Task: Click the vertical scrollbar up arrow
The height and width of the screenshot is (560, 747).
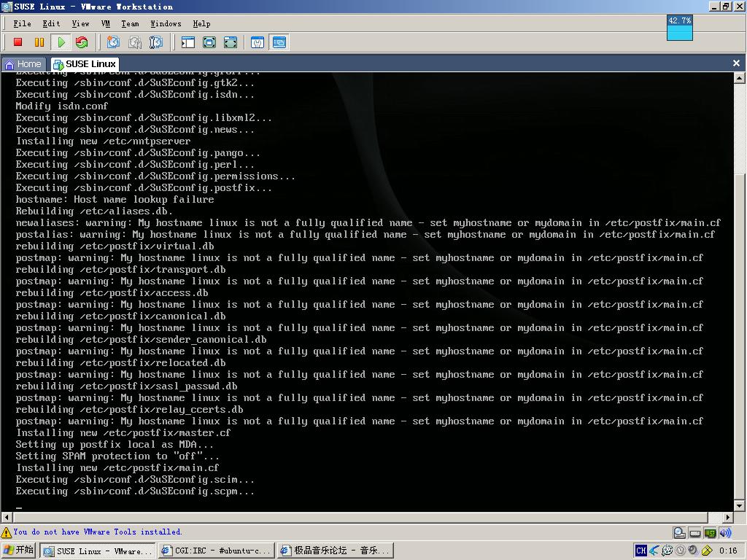Action: point(740,77)
